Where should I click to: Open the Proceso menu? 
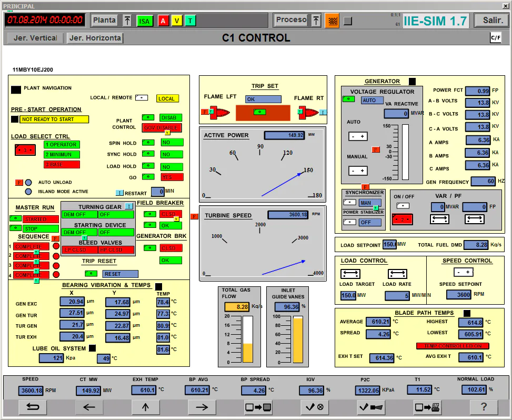point(291,20)
